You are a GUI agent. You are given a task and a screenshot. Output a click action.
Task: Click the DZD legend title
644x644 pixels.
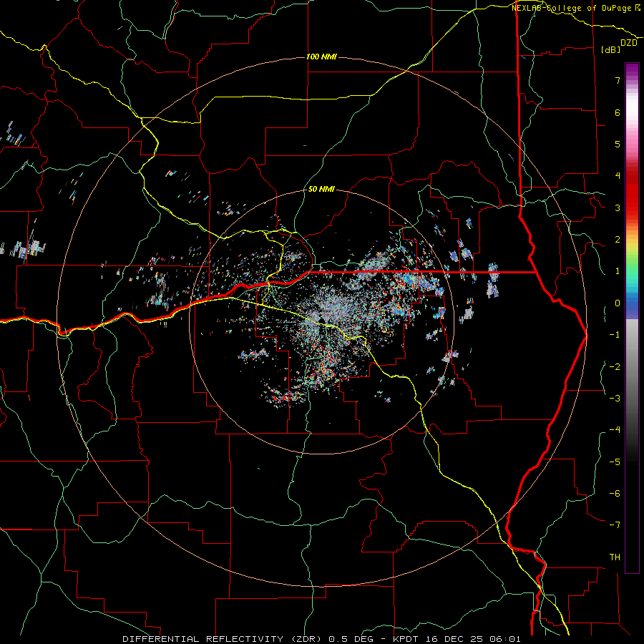click(x=629, y=43)
